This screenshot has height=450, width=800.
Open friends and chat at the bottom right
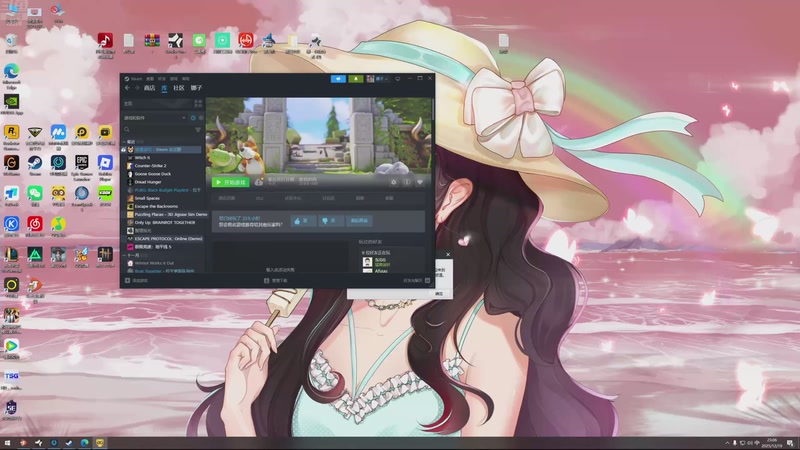(x=416, y=281)
